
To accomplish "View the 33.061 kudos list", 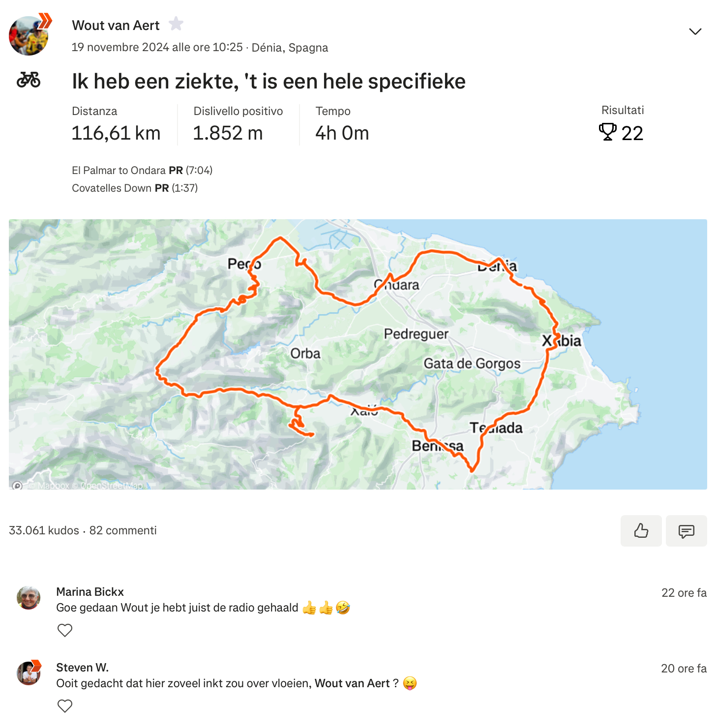I will pyautogui.click(x=44, y=530).
